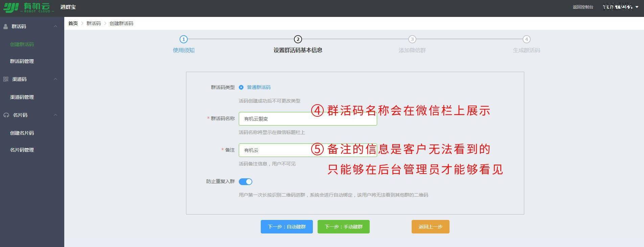Open 渠道码管理 in the sidebar
Screen dimensions: 644x247
pyautogui.click(x=22, y=97)
